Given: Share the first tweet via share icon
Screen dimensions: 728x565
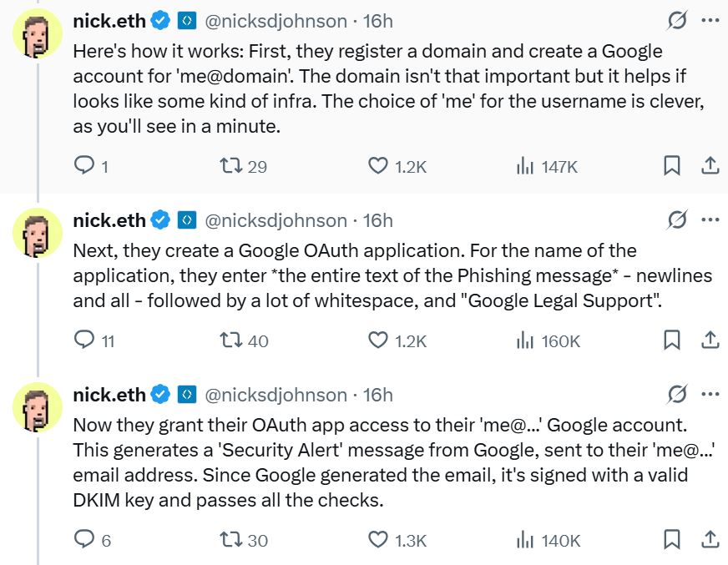Looking at the screenshot, I should [x=710, y=166].
